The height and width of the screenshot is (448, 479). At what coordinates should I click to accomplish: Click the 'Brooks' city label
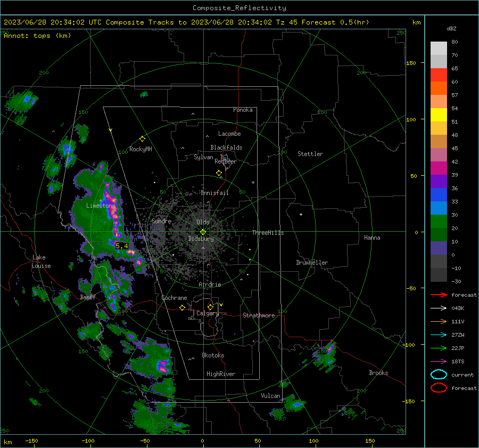[x=378, y=373]
